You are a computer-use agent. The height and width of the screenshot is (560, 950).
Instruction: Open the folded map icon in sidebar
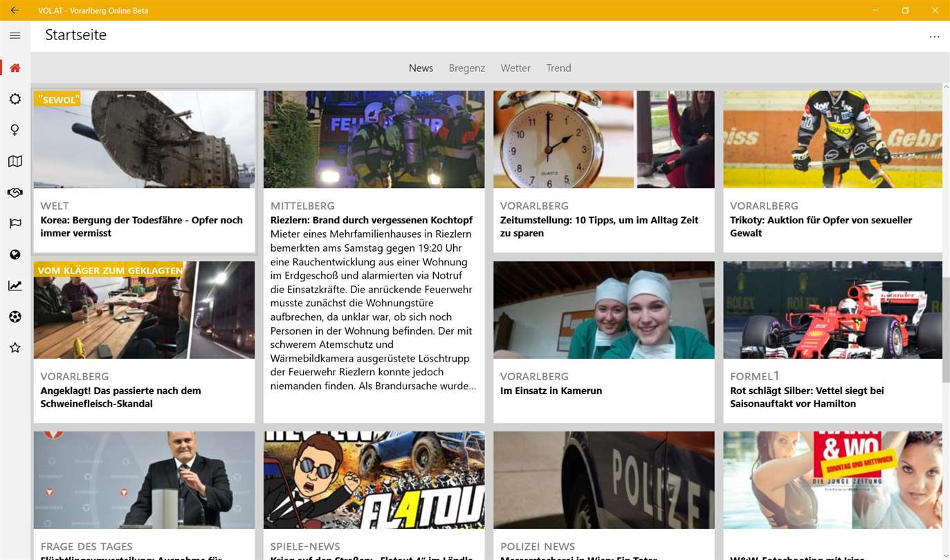pyautogui.click(x=15, y=161)
